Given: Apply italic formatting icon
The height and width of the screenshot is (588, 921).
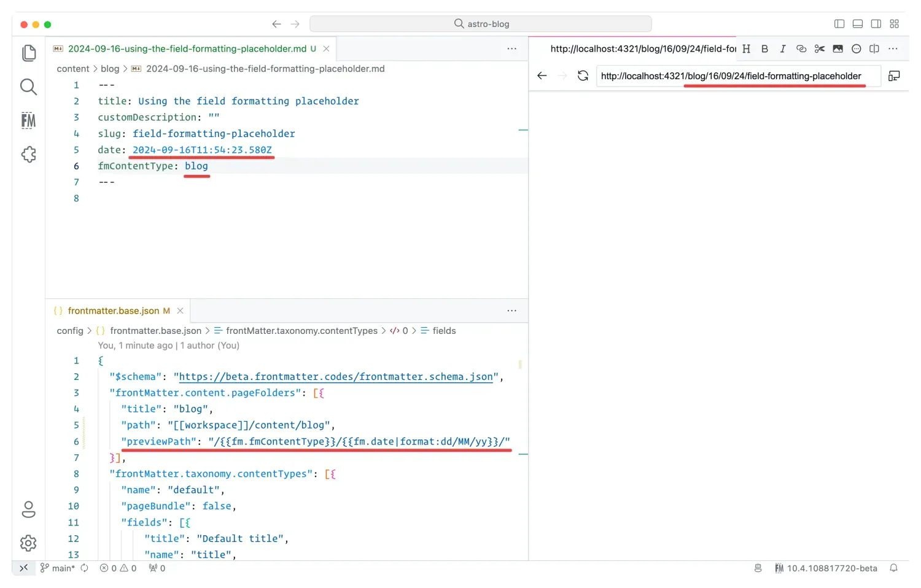Looking at the screenshot, I should (783, 49).
